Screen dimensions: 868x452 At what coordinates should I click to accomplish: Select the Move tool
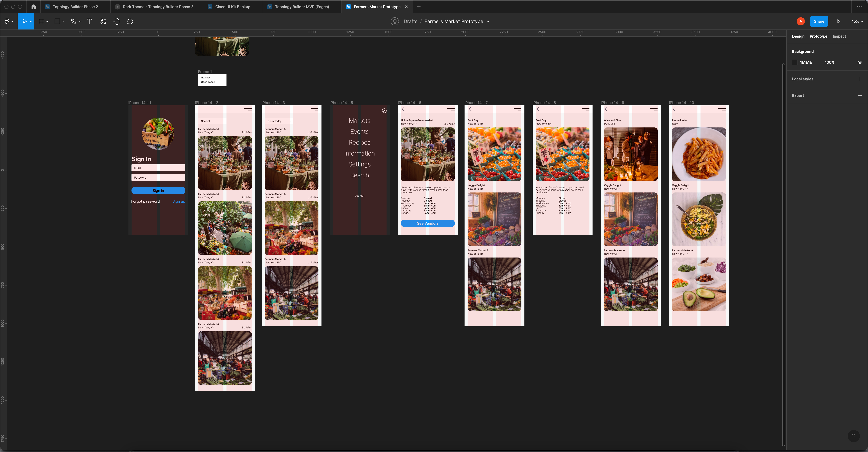[x=24, y=21]
